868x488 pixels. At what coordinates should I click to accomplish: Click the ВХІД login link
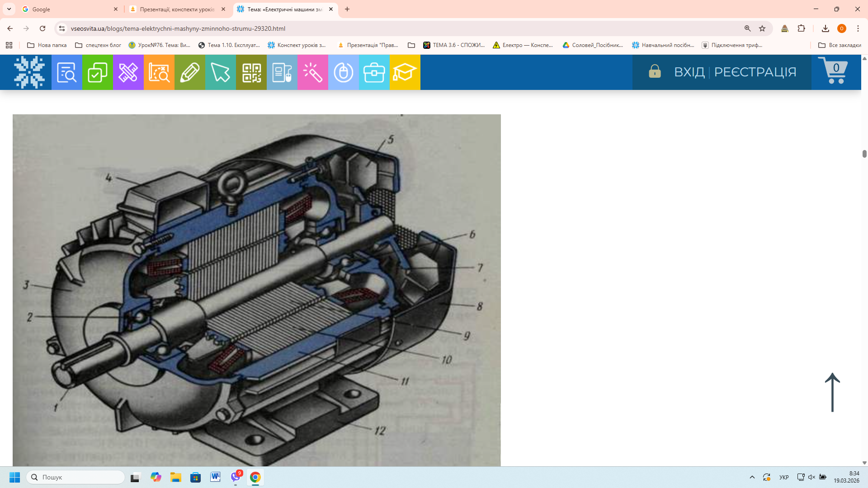pyautogui.click(x=689, y=72)
